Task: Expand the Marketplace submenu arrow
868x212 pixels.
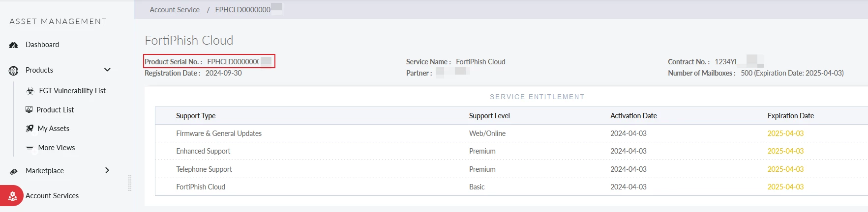Action: [x=107, y=170]
